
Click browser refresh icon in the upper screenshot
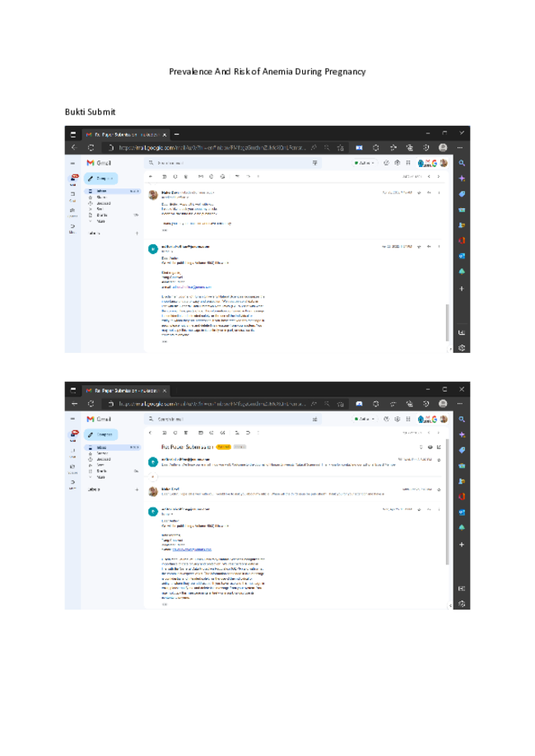coord(91,147)
